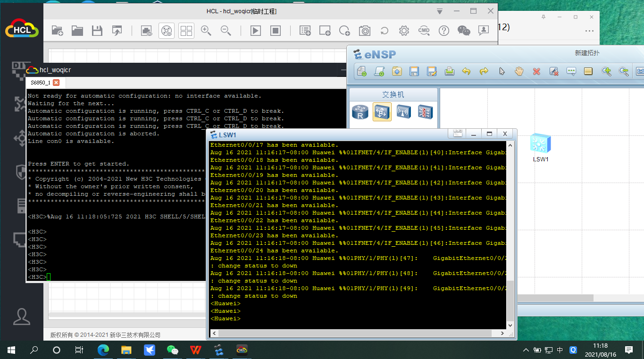Image resolution: width=644 pixels, height=359 pixels.
Task: Show hidden system tray icons
Action: coord(526,350)
